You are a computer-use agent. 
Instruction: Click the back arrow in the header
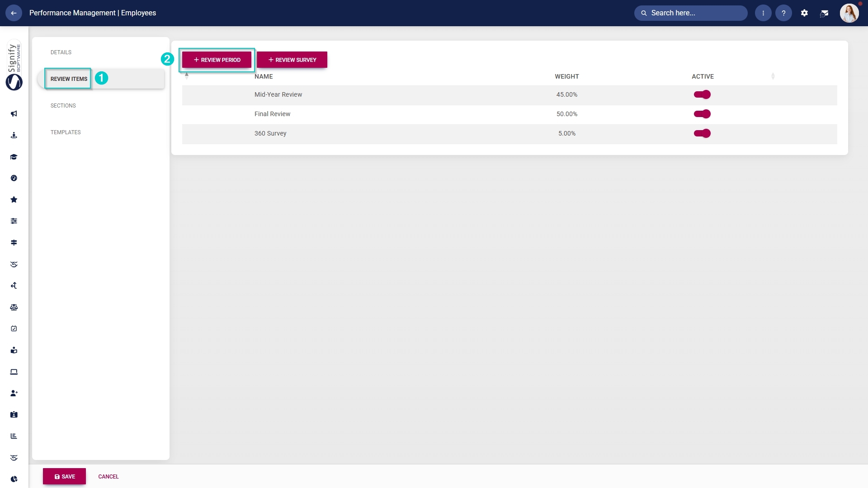click(14, 13)
